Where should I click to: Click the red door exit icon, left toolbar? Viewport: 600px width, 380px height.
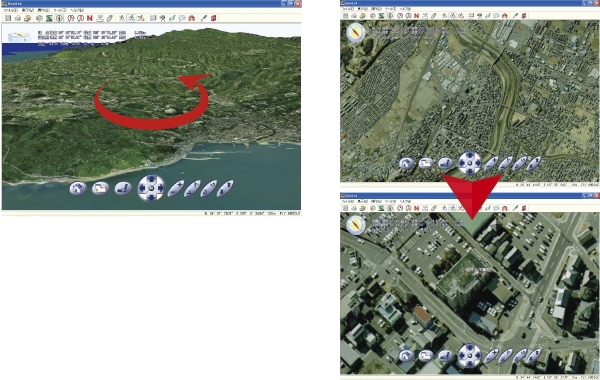[214, 18]
